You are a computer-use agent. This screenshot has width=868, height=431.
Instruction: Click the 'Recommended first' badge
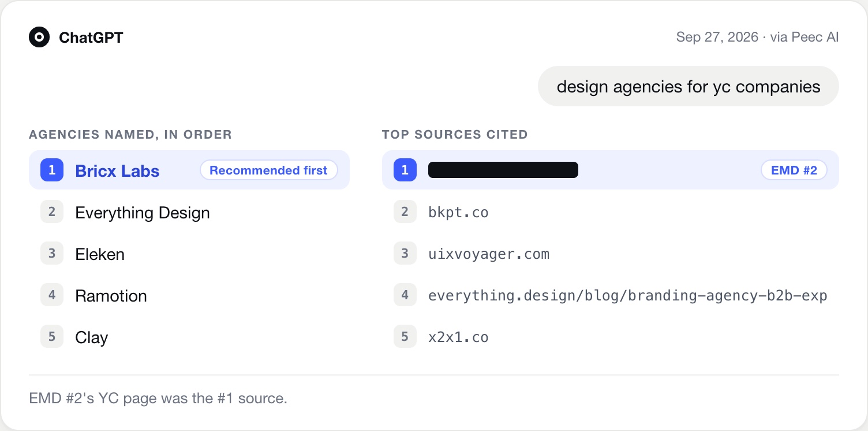coord(268,170)
